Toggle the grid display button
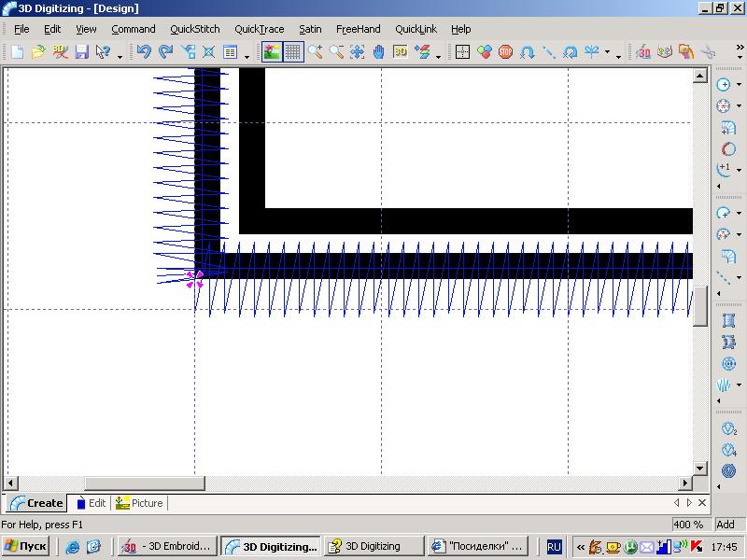This screenshot has width=747, height=560. 293,52
